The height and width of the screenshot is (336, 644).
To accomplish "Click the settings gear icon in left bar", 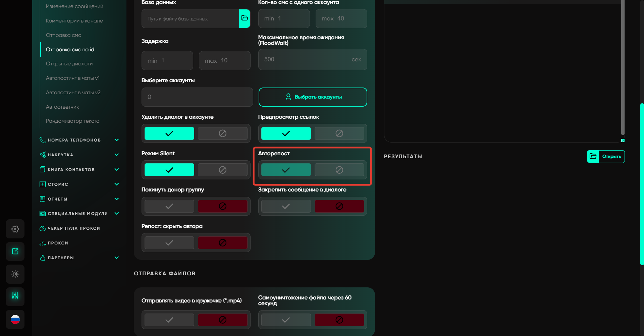I will [x=15, y=229].
